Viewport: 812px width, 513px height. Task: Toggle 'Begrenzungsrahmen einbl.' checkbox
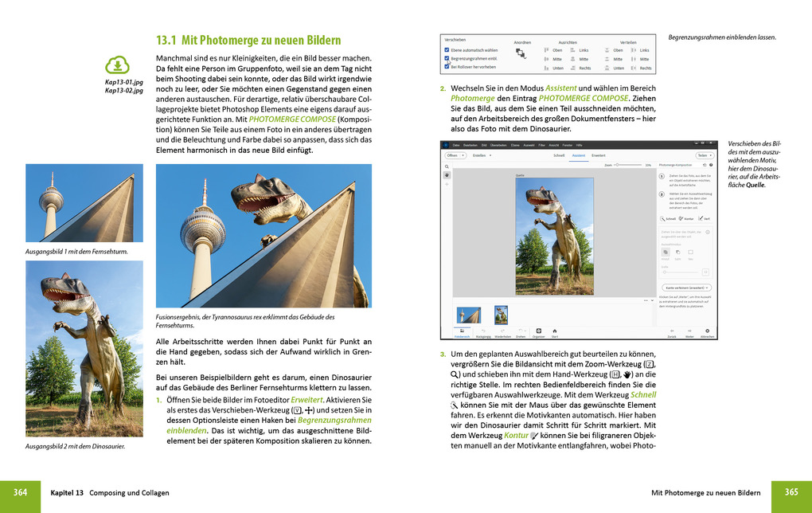447,59
